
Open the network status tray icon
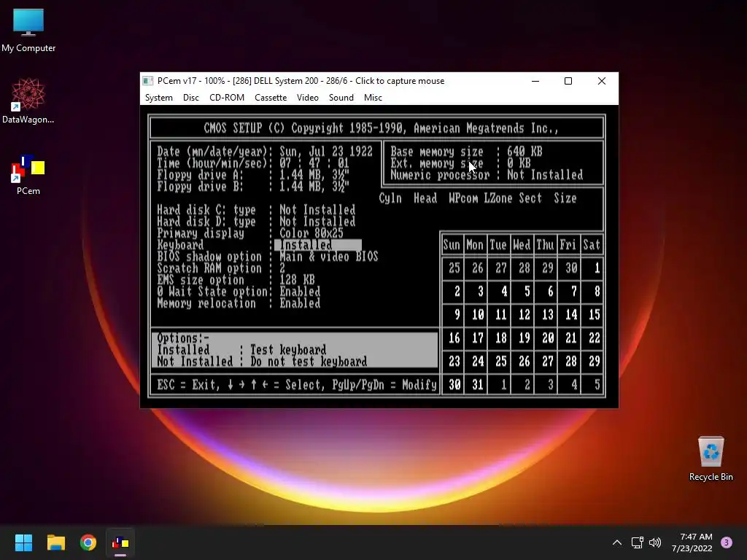(x=637, y=542)
